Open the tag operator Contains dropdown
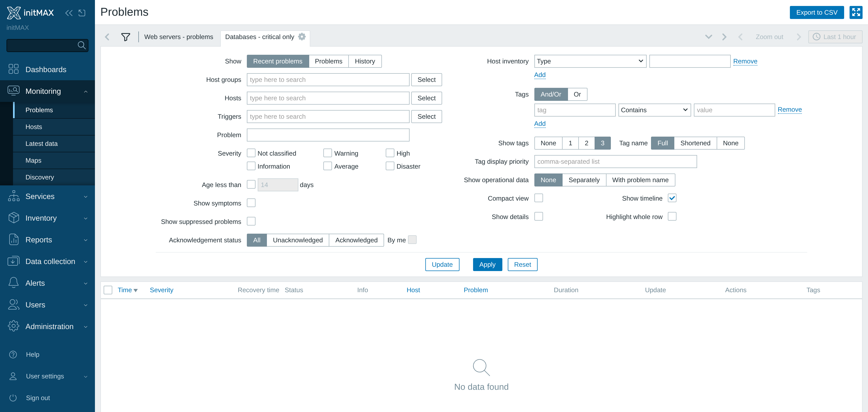The width and height of the screenshot is (868, 412). pos(654,110)
